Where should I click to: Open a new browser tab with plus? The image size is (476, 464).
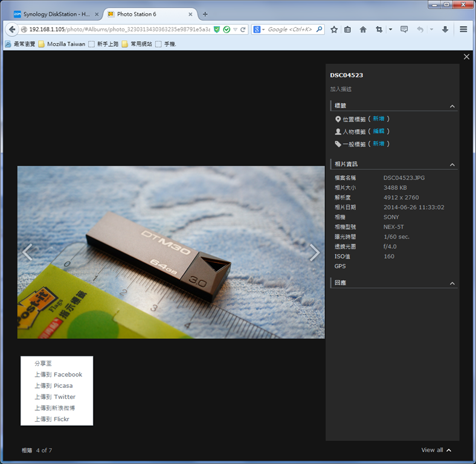205,14
